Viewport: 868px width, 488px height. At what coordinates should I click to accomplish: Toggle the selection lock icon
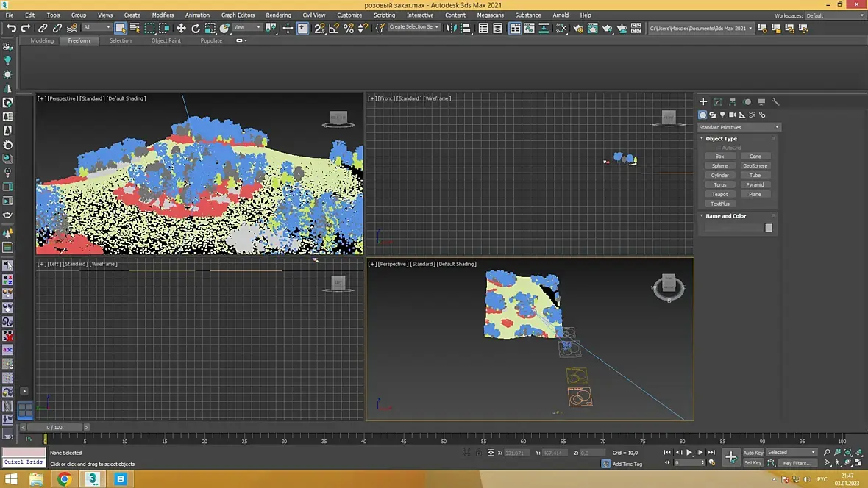pos(479,453)
